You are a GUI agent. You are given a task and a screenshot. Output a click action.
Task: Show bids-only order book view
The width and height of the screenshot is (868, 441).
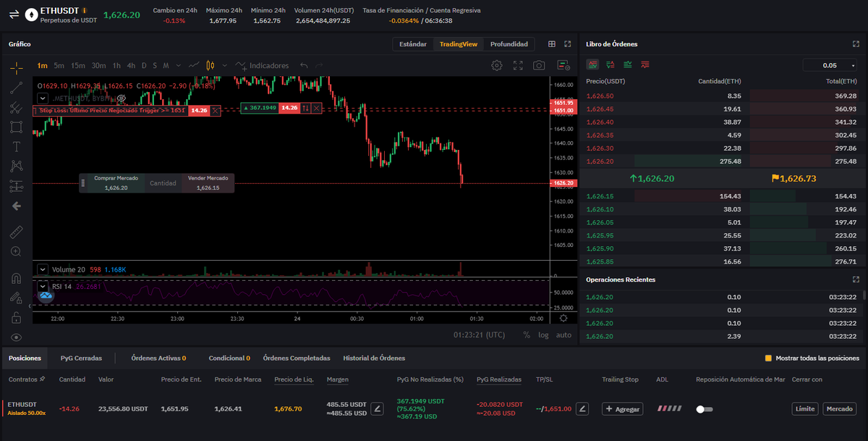pos(627,64)
